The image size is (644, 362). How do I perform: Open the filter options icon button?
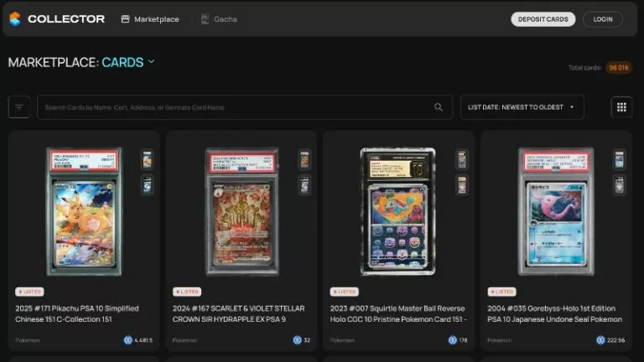coord(19,107)
